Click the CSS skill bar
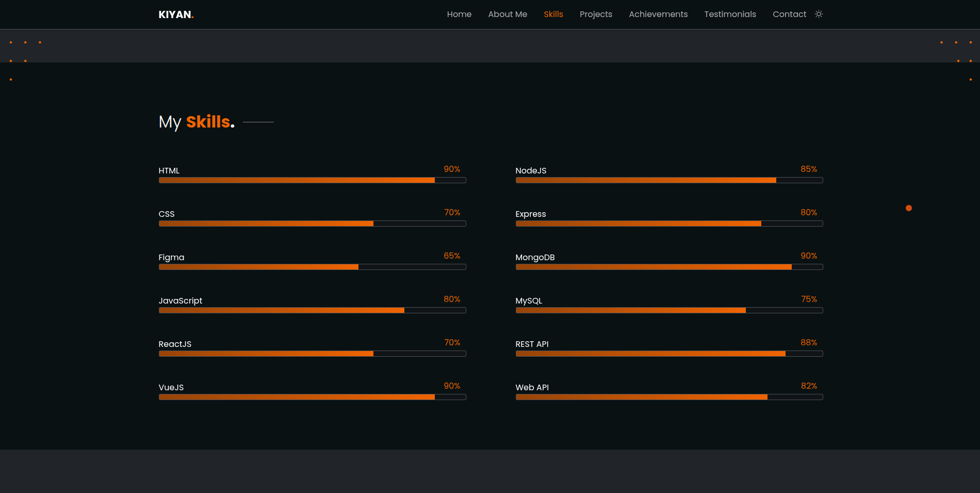980x493 pixels. (x=312, y=224)
